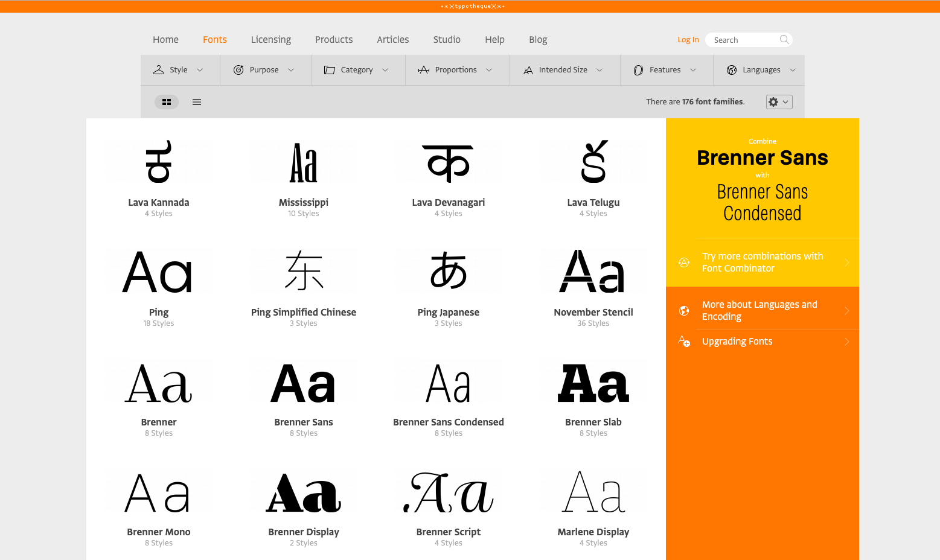Open the Articles page
940x560 pixels.
coord(392,39)
